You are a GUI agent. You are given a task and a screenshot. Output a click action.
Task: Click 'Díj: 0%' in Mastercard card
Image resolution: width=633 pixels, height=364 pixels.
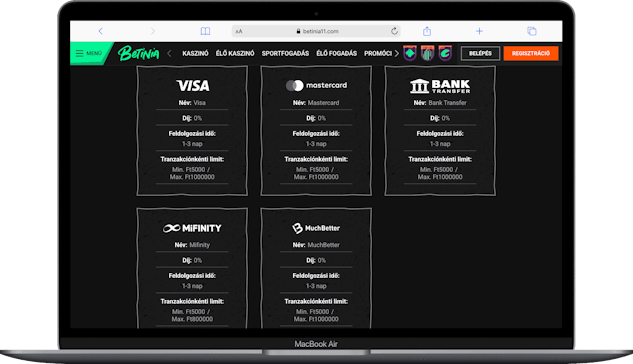point(316,118)
